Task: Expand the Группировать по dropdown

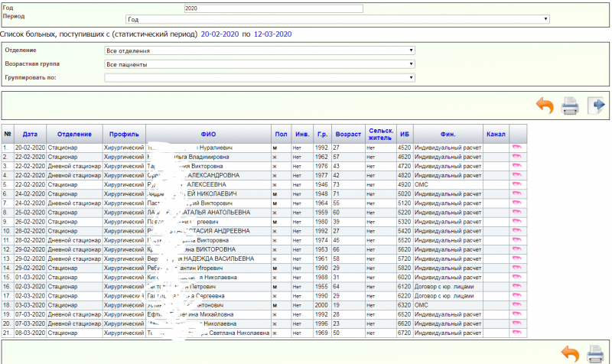Action: 259,77
